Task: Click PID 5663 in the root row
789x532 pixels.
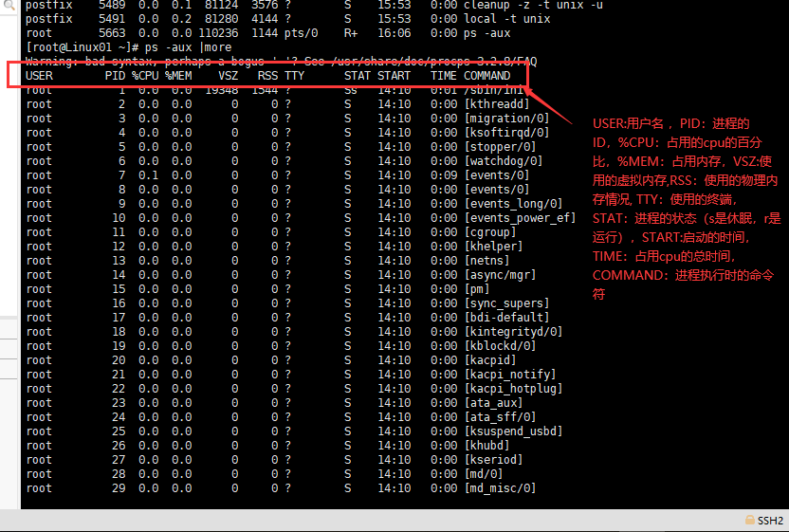Action: pyautogui.click(x=112, y=33)
